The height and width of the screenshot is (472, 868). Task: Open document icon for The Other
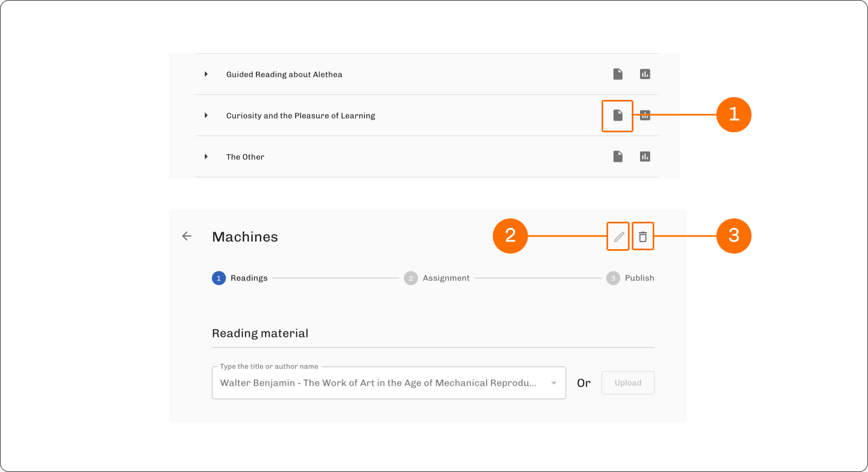pyautogui.click(x=618, y=156)
